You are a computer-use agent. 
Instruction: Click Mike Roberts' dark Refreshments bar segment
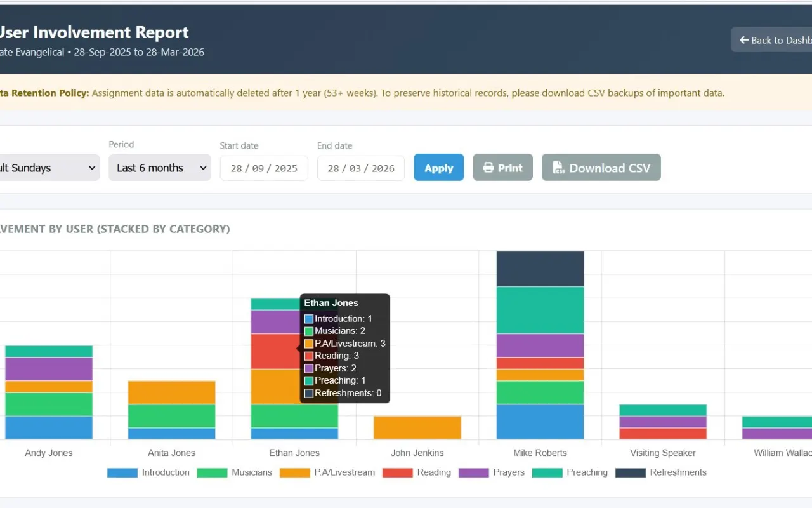click(540, 269)
